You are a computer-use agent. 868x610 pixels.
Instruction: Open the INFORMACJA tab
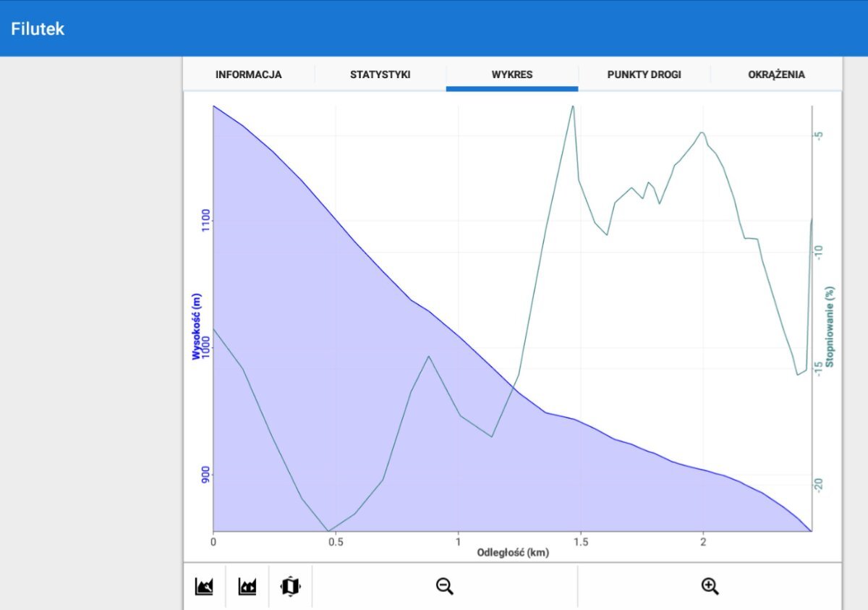point(248,75)
